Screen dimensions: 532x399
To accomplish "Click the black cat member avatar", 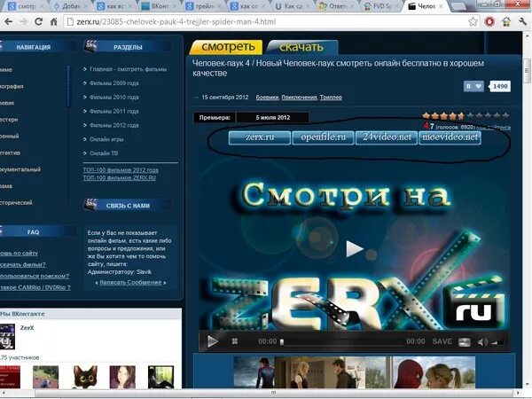I will 84,377.
